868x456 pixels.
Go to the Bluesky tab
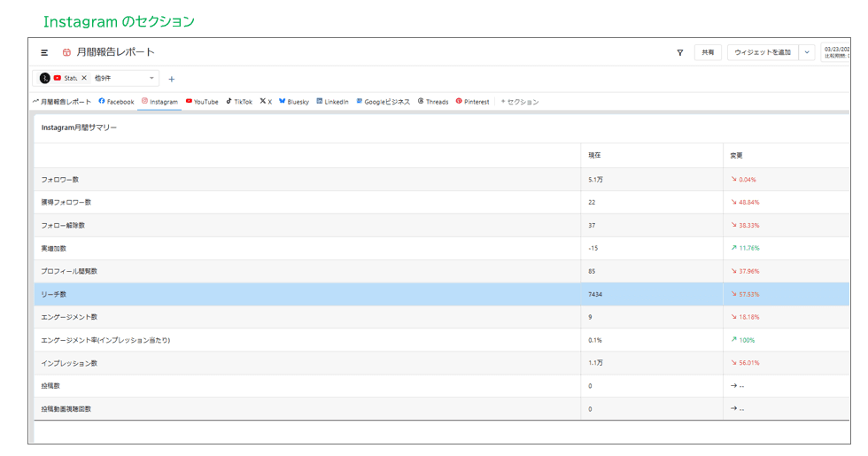pyautogui.click(x=294, y=102)
